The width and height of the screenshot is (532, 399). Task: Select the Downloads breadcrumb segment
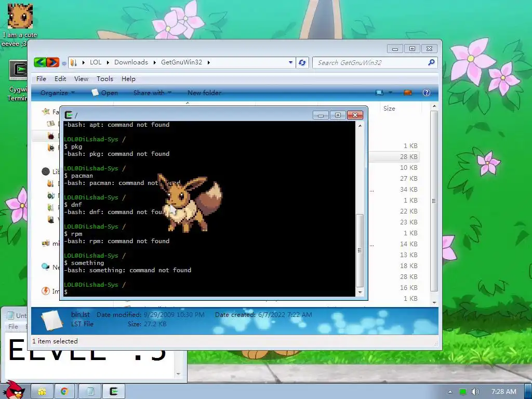(x=131, y=62)
